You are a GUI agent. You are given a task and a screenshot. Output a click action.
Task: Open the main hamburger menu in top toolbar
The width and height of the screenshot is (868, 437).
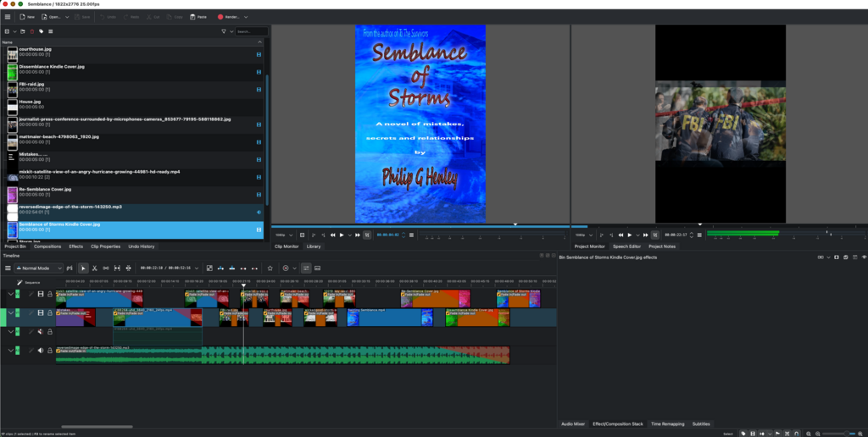point(7,17)
